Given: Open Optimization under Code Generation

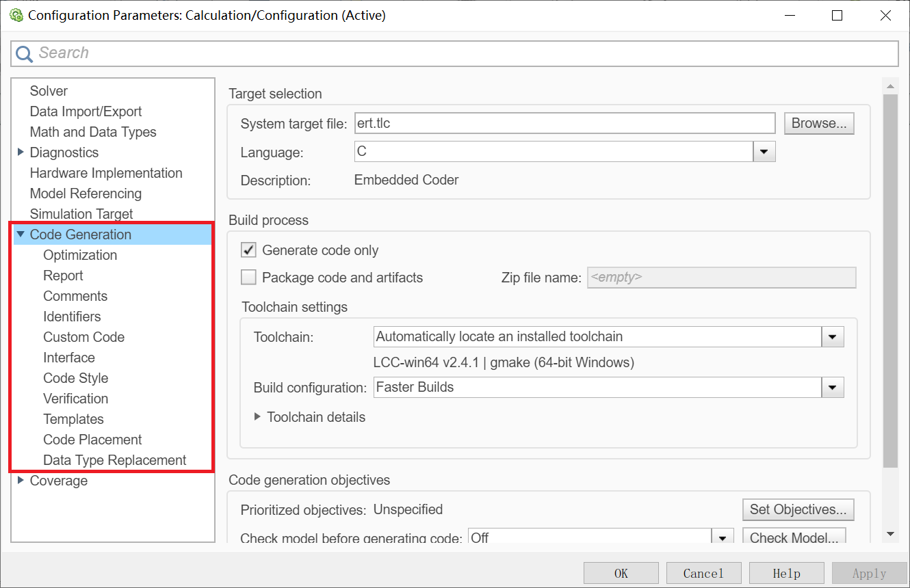Looking at the screenshot, I should pyautogui.click(x=80, y=255).
